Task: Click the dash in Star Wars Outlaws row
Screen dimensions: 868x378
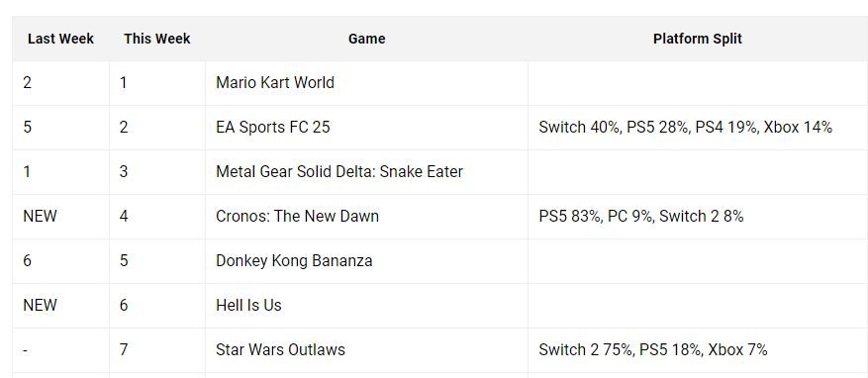Action: [x=26, y=349]
